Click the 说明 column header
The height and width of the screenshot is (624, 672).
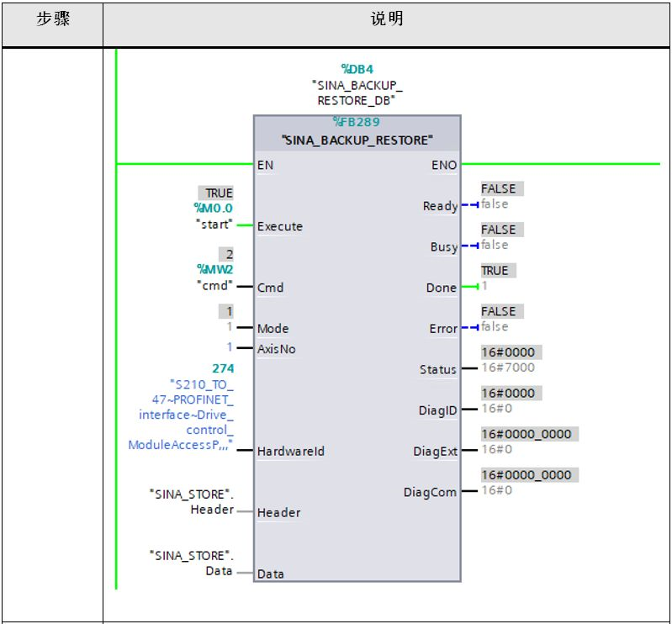(x=387, y=19)
